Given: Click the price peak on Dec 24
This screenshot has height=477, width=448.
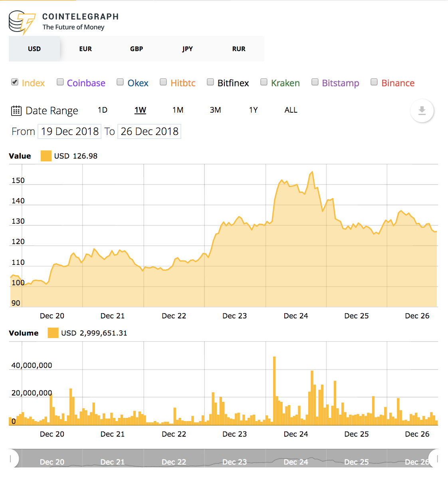Looking at the screenshot, I should click(312, 172).
